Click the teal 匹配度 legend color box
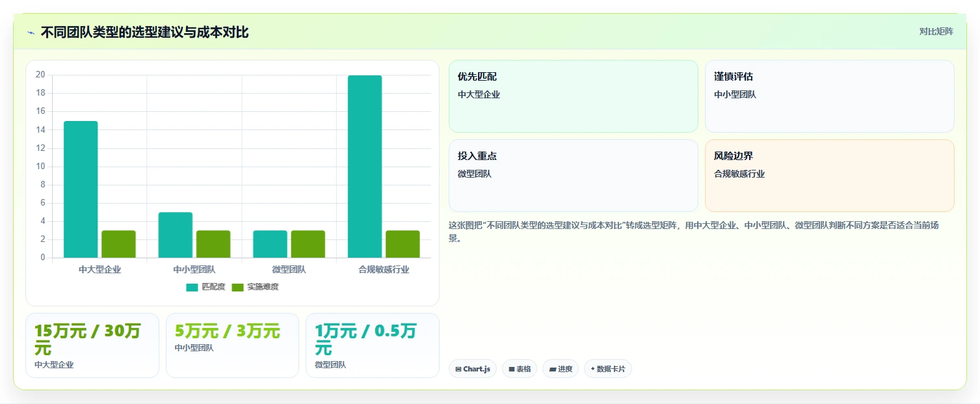Viewport: 980px width, 404px height. [x=192, y=288]
